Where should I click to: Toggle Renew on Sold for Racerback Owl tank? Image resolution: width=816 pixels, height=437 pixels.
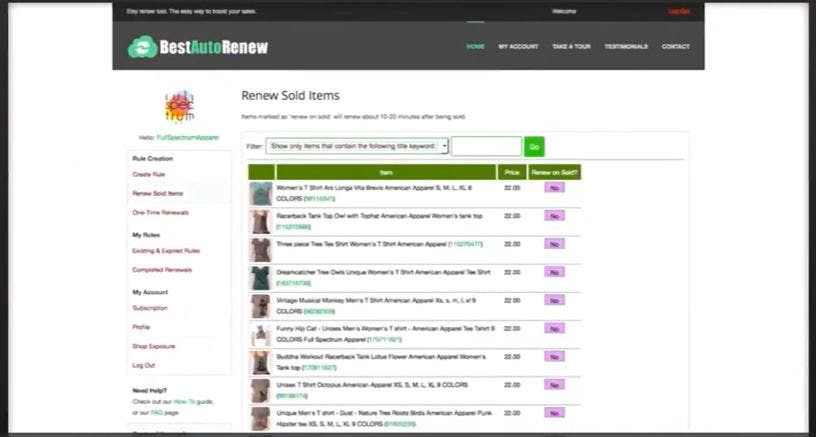tap(554, 216)
